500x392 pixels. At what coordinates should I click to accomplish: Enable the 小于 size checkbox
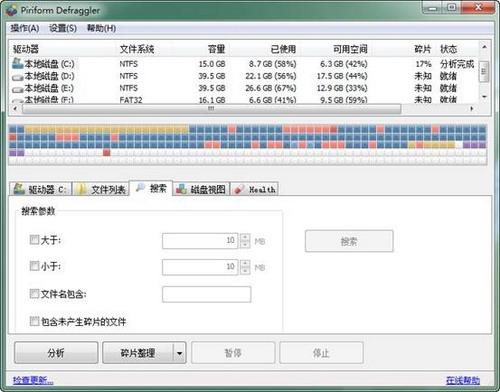(x=34, y=266)
